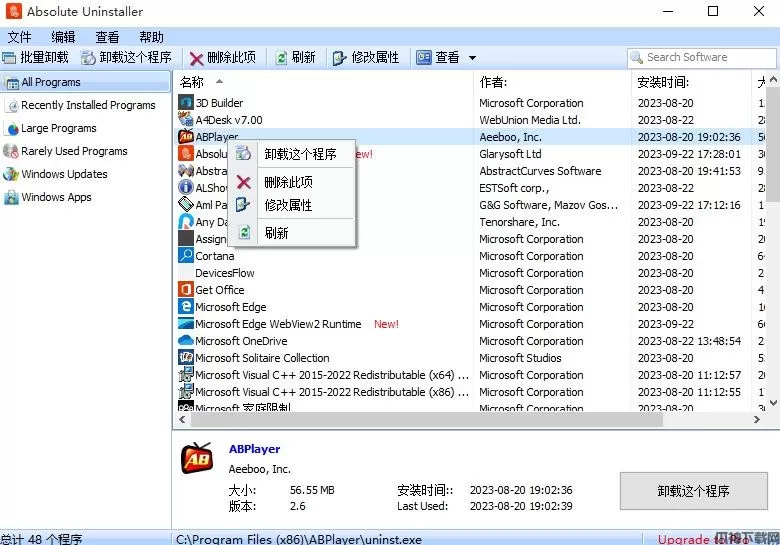Click the status bar uninst.exe path
The image size is (780, 545).
(x=299, y=539)
